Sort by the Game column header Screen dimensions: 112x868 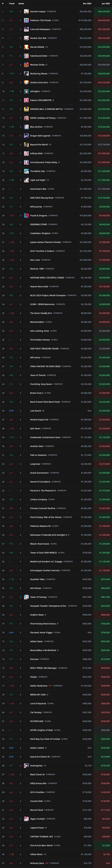(x=21, y=3)
